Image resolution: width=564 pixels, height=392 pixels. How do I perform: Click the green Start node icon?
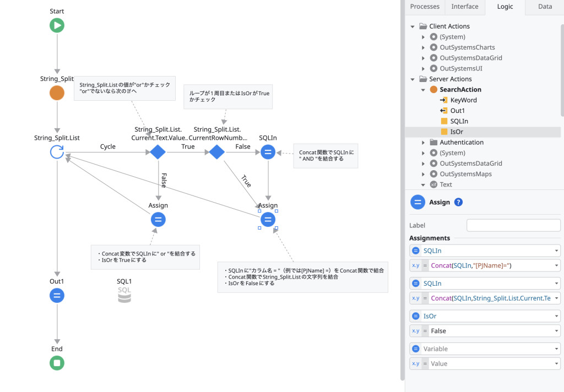57,25
